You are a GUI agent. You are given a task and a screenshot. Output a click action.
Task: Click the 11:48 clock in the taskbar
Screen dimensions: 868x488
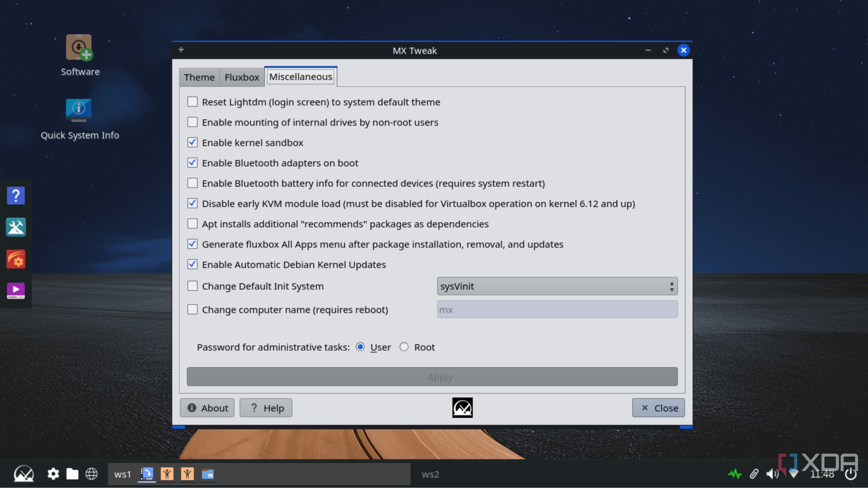pos(822,474)
